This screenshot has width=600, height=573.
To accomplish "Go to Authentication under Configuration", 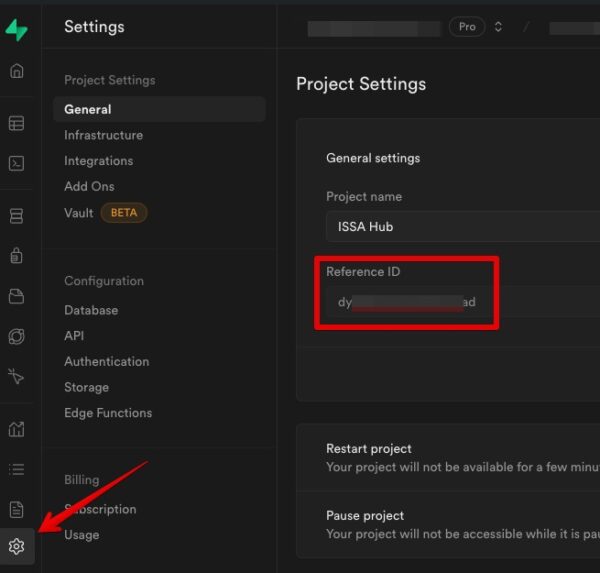I will [x=106, y=361].
